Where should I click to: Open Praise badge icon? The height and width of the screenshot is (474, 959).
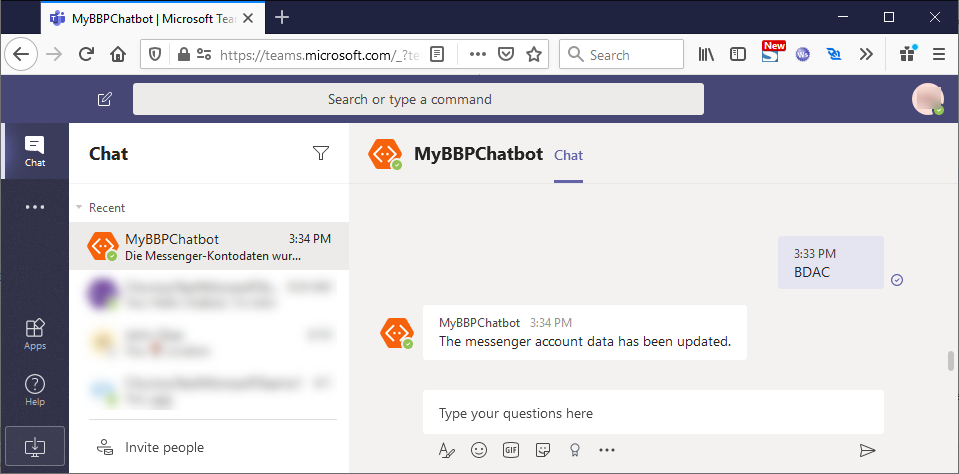pos(574,451)
